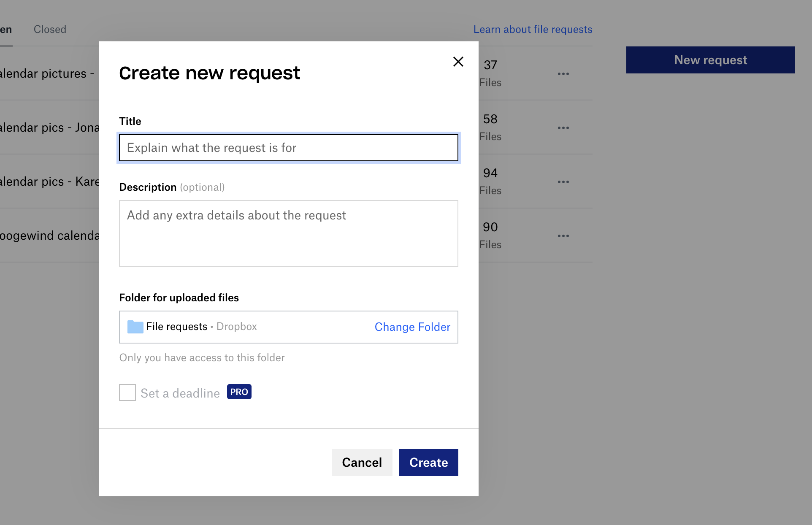Select the oogewind calendar request row
The image size is (812, 525).
[x=49, y=235]
